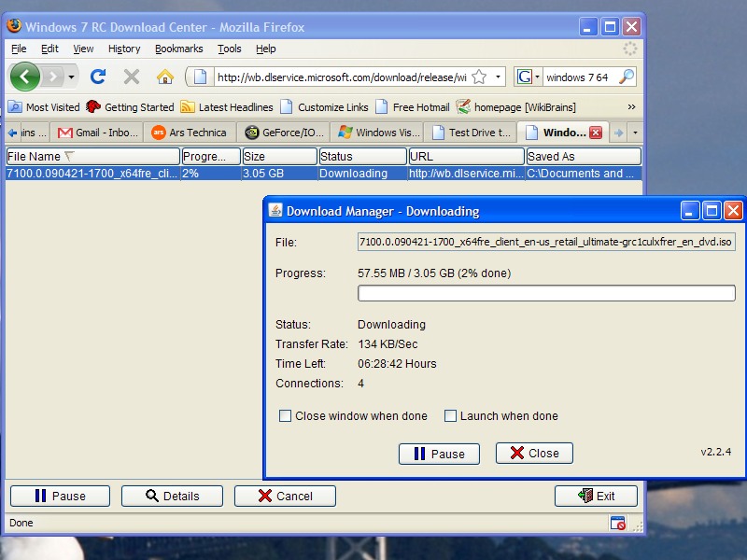Image resolution: width=747 pixels, height=560 pixels.
Task: Sort by the Progress column header
Action: click(211, 156)
